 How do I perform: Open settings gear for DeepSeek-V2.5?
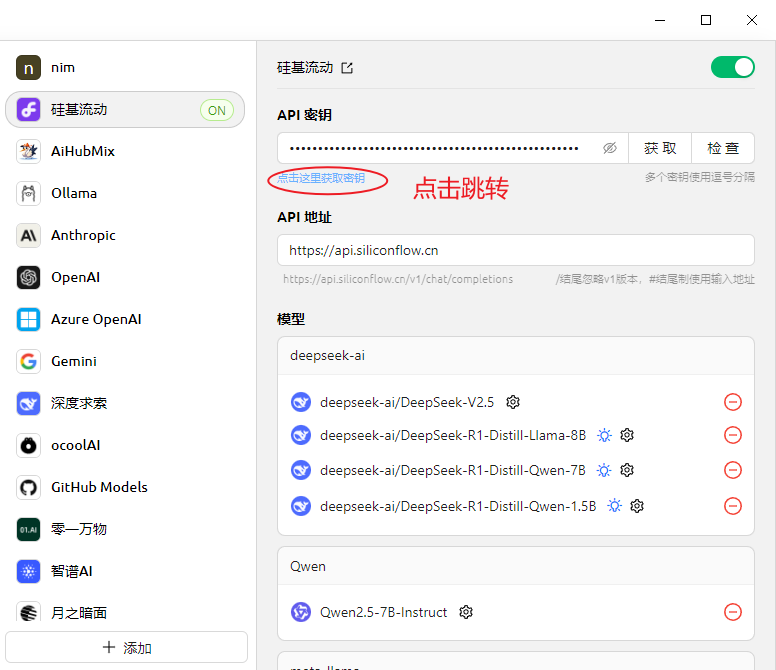click(513, 402)
